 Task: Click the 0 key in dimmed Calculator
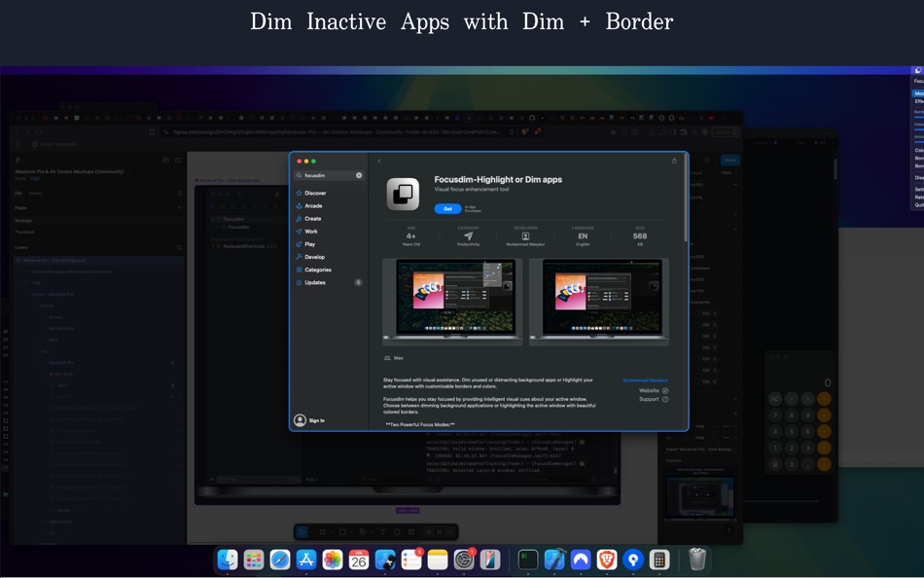pos(792,464)
